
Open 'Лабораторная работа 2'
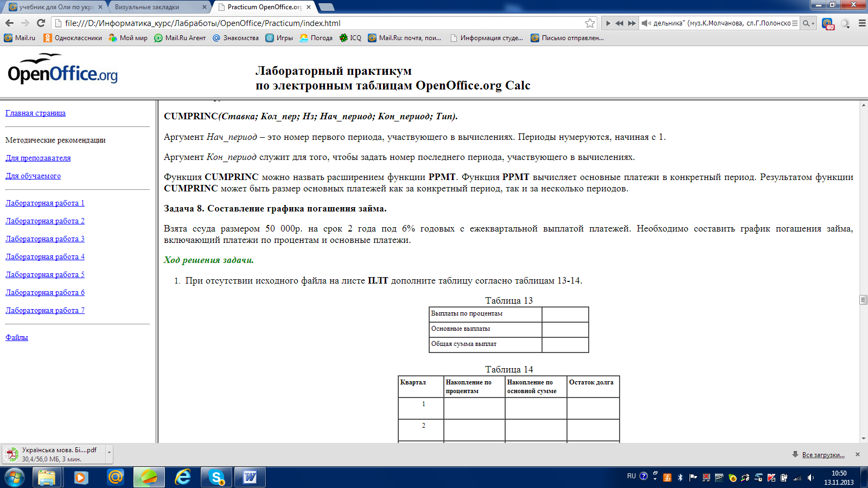click(x=45, y=221)
